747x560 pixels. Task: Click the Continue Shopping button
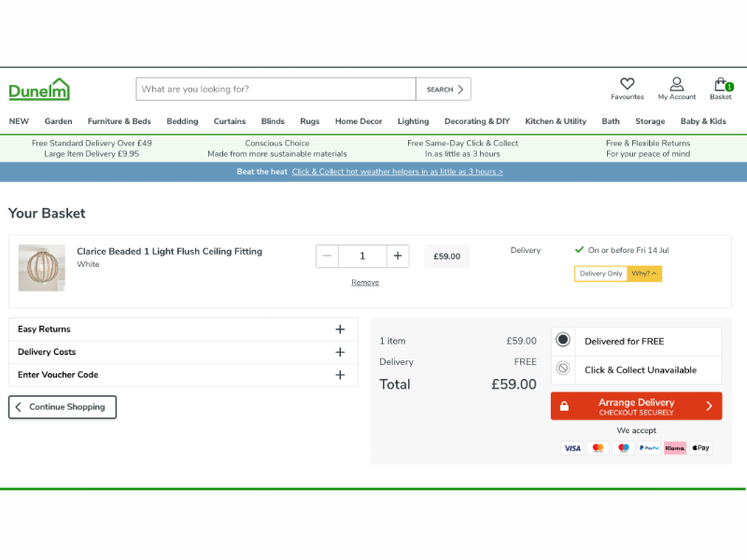click(63, 407)
